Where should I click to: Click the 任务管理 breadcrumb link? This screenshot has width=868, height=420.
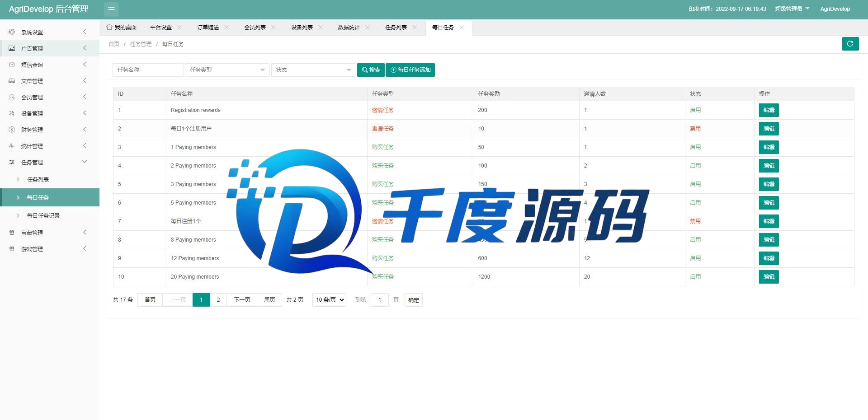click(x=141, y=44)
